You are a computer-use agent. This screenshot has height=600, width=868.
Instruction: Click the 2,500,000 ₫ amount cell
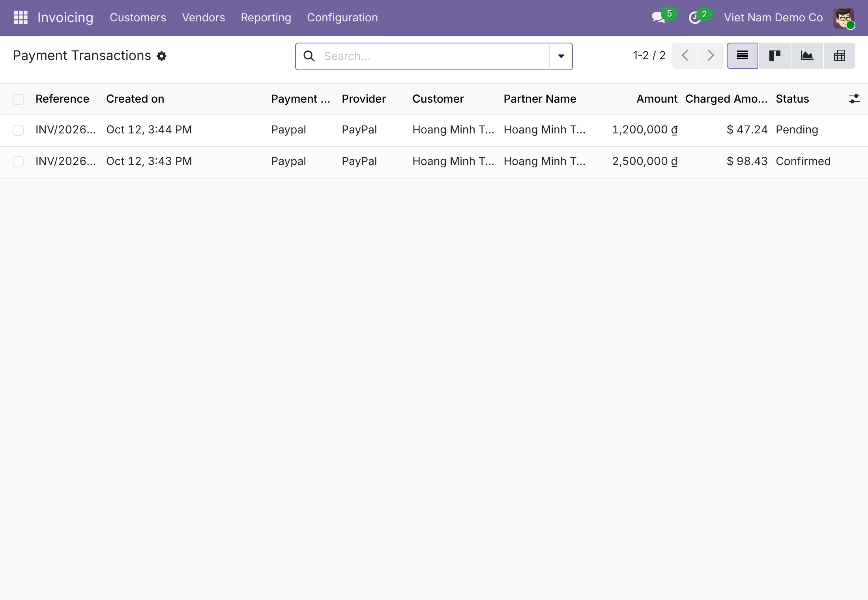[x=645, y=161]
